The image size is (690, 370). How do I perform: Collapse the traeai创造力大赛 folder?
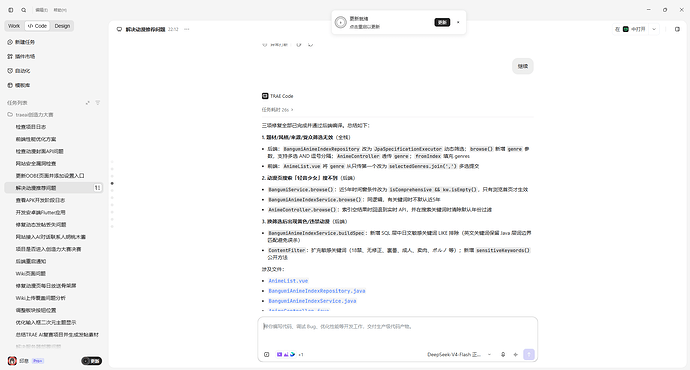pyautogui.click(x=30, y=115)
